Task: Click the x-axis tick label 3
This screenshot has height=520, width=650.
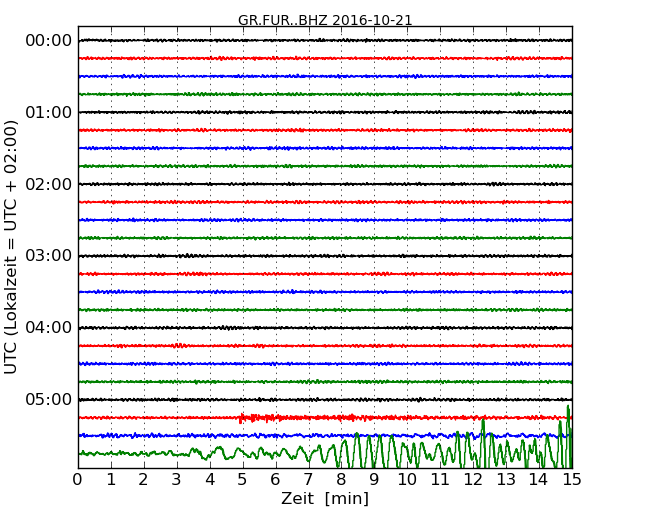Action: pos(177,480)
